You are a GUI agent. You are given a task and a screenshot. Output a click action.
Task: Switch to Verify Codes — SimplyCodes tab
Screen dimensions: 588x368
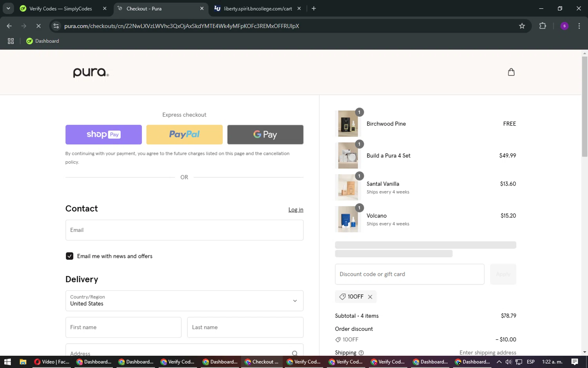coord(61,9)
